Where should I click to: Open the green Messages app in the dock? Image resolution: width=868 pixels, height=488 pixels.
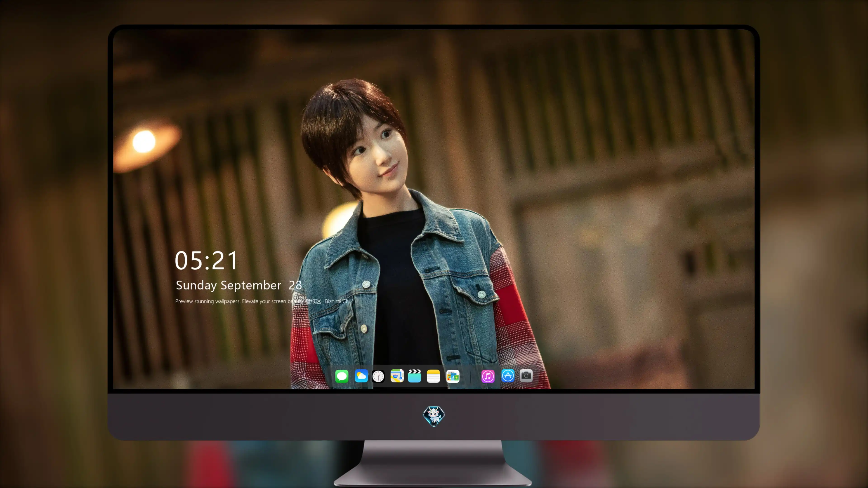(342, 376)
